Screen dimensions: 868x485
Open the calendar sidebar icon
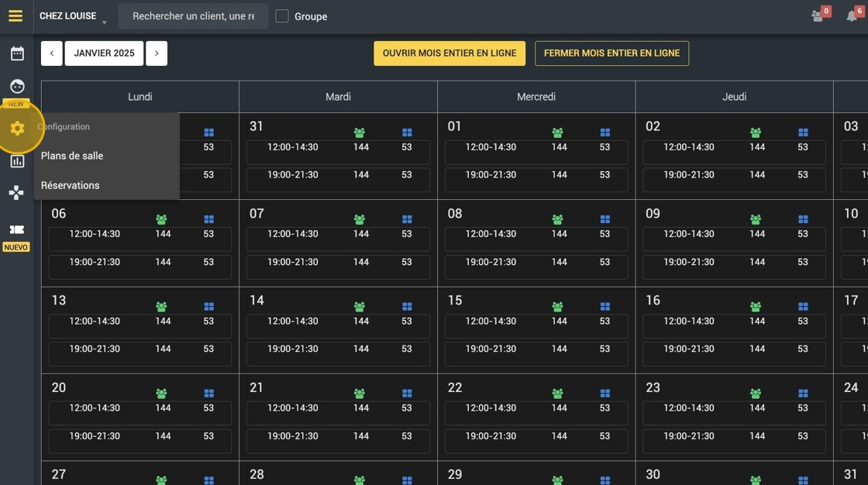click(x=17, y=53)
